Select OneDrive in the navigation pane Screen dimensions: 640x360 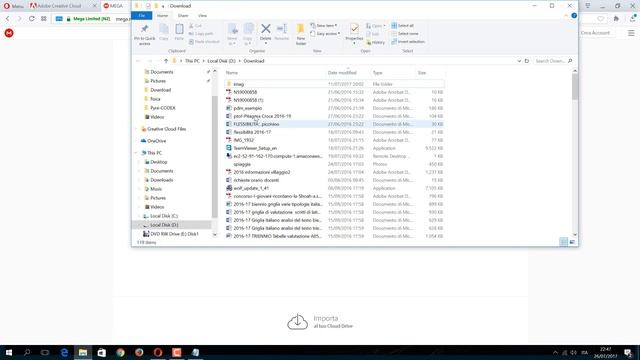153,141
